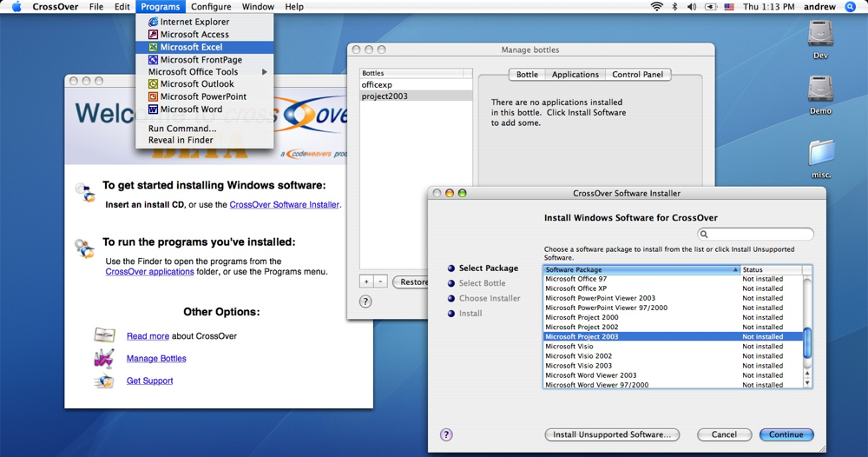This screenshot has width=868, height=457.
Task: Click the Microsoft Excel icon in menu
Action: (154, 47)
